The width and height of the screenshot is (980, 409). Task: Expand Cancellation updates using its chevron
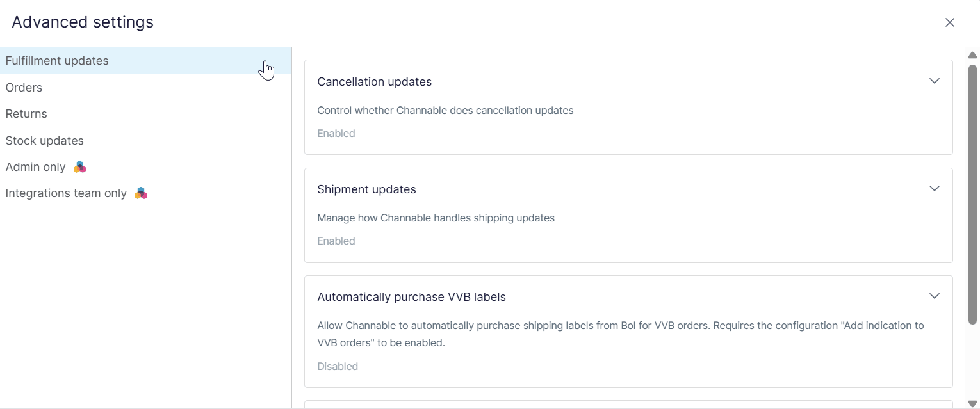click(x=935, y=81)
